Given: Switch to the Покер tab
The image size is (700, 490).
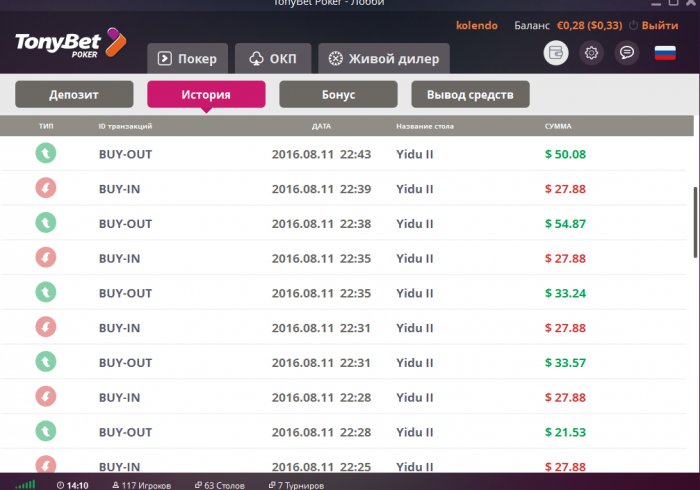Looking at the screenshot, I should (x=188, y=58).
